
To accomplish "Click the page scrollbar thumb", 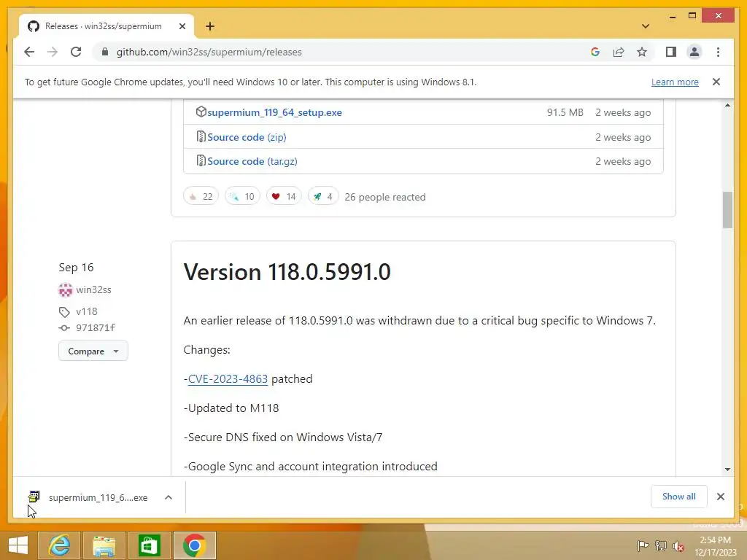I will click(727, 209).
